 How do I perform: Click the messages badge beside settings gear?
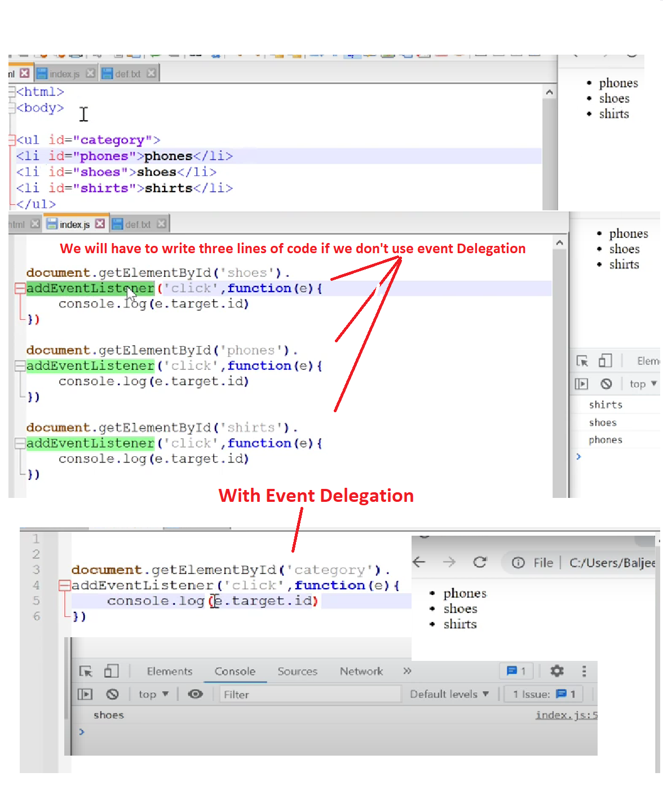click(x=516, y=670)
